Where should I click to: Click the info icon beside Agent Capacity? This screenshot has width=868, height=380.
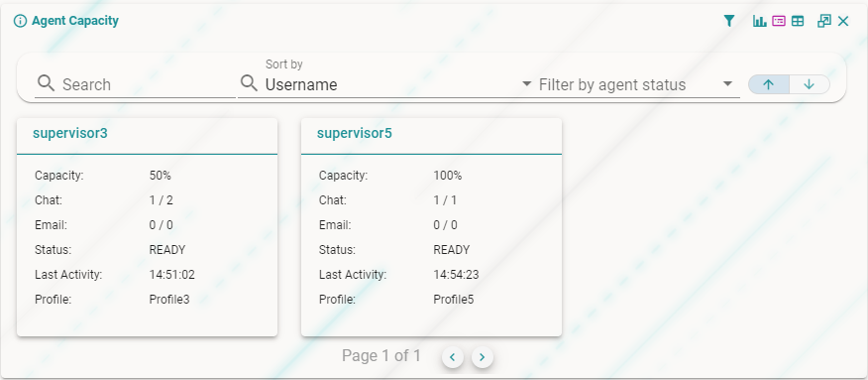pyautogui.click(x=20, y=22)
